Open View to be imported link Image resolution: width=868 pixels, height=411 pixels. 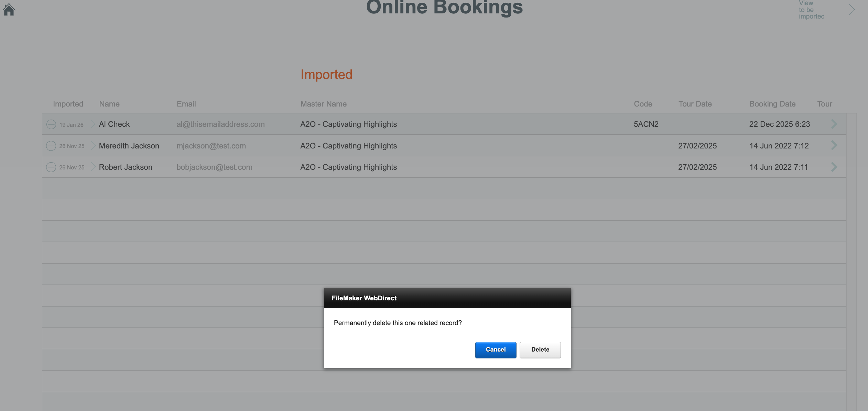pyautogui.click(x=811, y=10)
